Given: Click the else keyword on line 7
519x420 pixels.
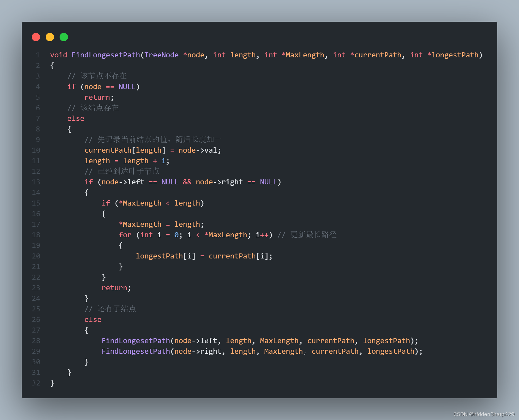Looking at the screenshot, I should tap(76, 118).
